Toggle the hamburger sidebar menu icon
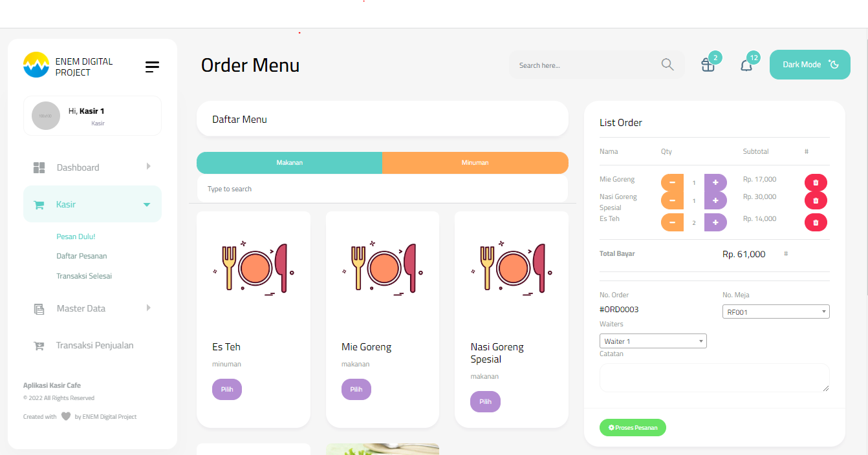 152,67
